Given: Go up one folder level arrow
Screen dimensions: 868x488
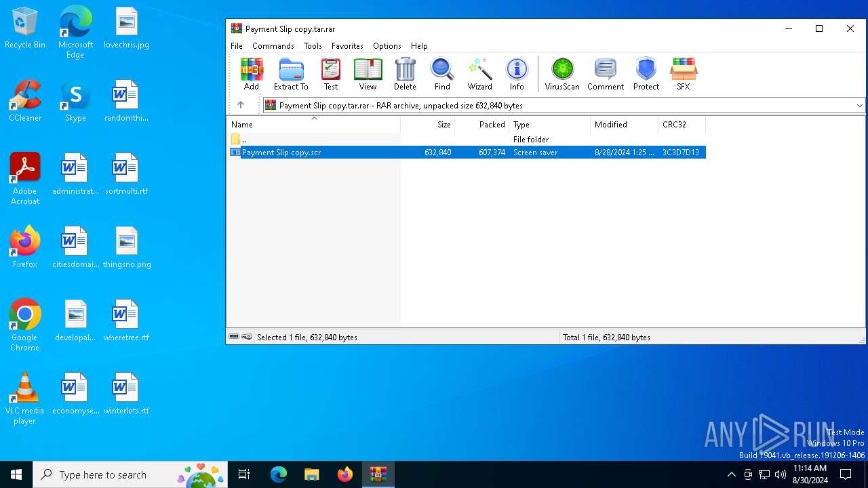Looking at the screenshot, I should tap(240, 105).
